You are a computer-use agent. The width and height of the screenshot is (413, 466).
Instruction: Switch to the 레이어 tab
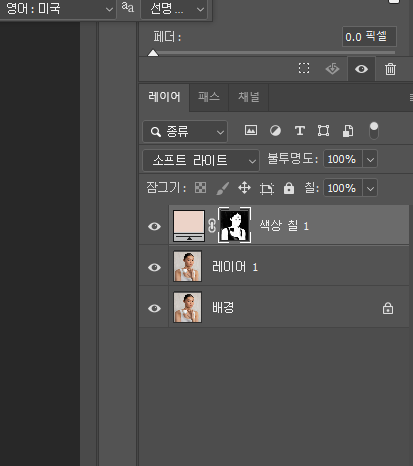tap(164, 97)
